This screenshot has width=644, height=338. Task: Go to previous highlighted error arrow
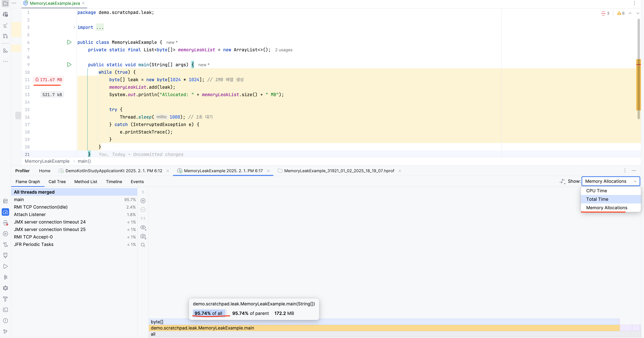[630, 13]
